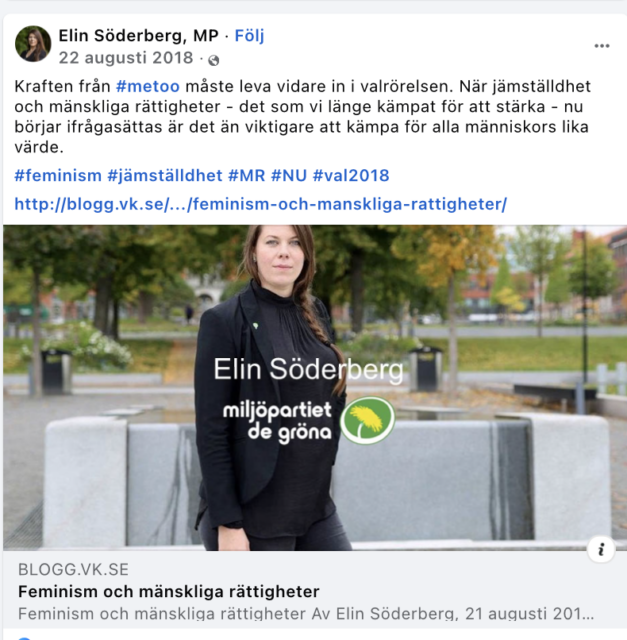Image resolution: width=627 pixels, height=640 pixels.
Task: Click the preview description mentioning 21 augusti
Action: 306,613
